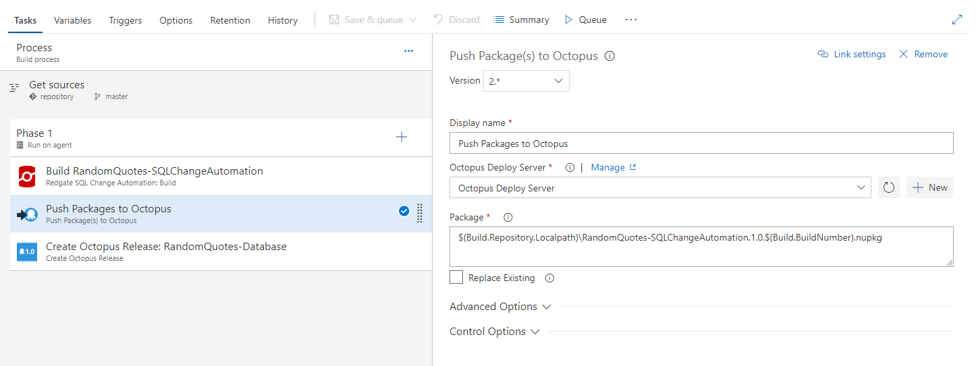Toggle the blue checkmark on Push Packages task
The image size is (980, 366).
[404, 212]
